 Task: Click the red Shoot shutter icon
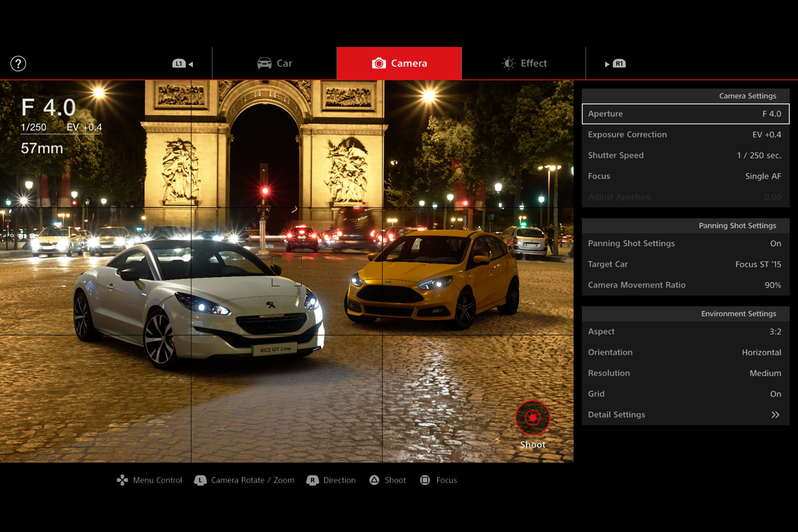pyautogui.click(x=533, y=417)
